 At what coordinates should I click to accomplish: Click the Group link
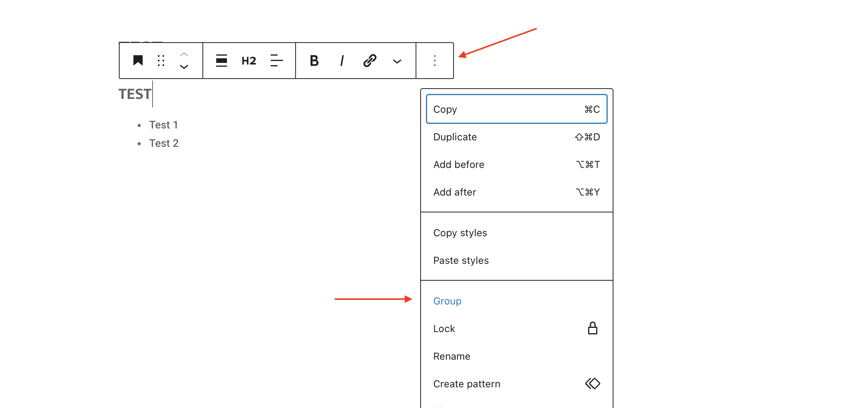(x=447, y=301)
